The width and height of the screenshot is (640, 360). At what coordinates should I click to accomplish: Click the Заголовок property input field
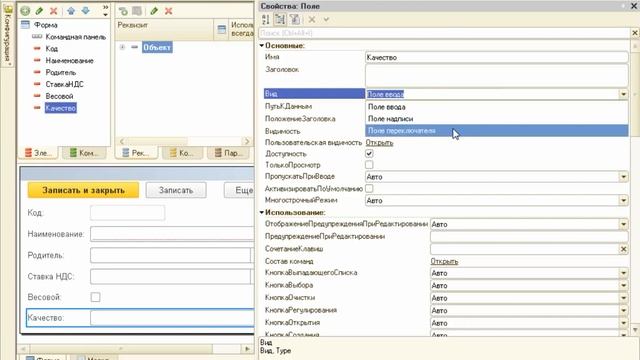[x=496, y=75]
